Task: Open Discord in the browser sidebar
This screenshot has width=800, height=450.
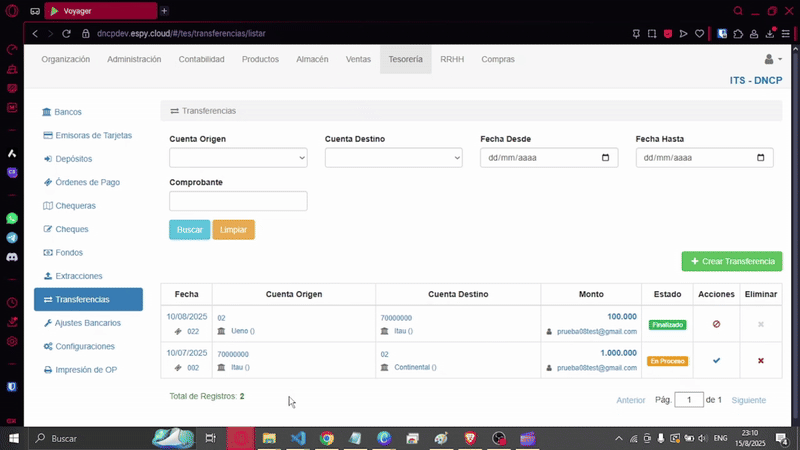Action: pos(12,257)
